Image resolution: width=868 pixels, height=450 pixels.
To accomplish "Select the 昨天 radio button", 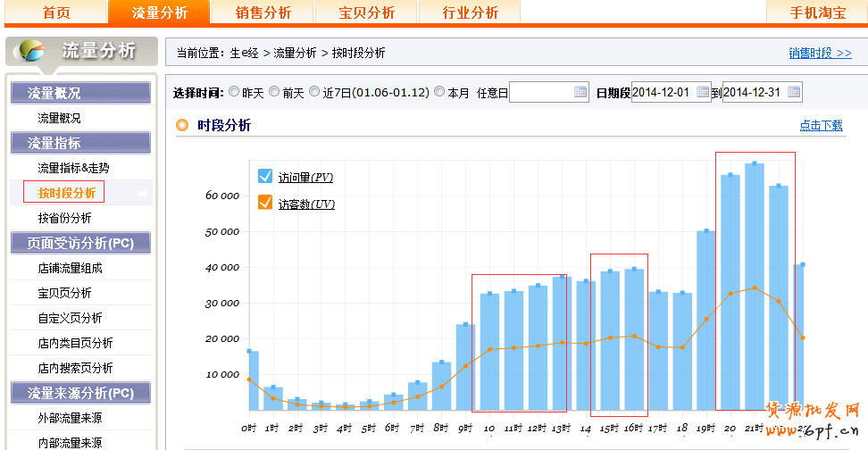I will 234,92.
